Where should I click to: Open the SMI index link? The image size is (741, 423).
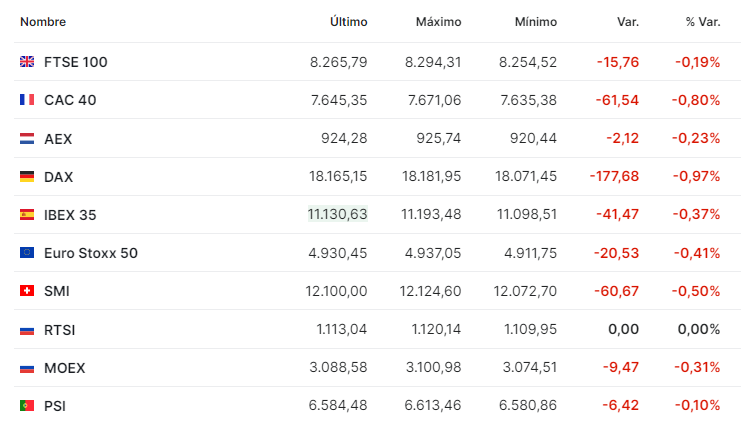[x=57, y=291]
